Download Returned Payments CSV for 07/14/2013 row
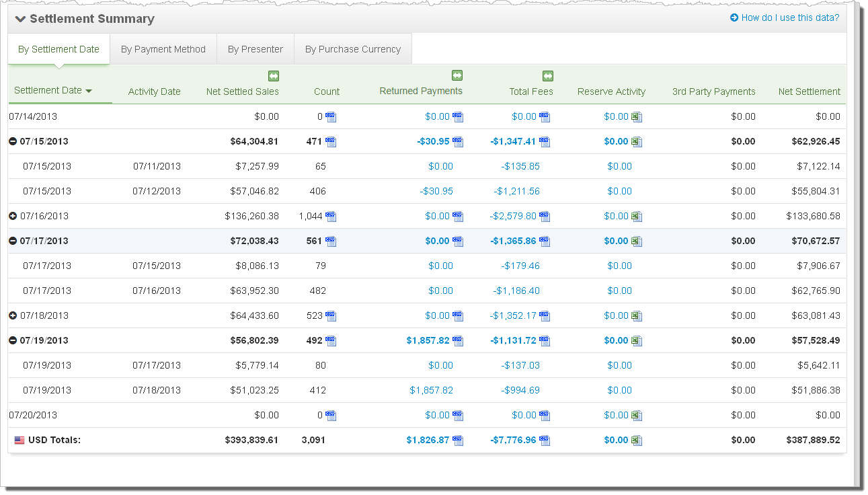 pyautogui.click(x=458, y=117)
